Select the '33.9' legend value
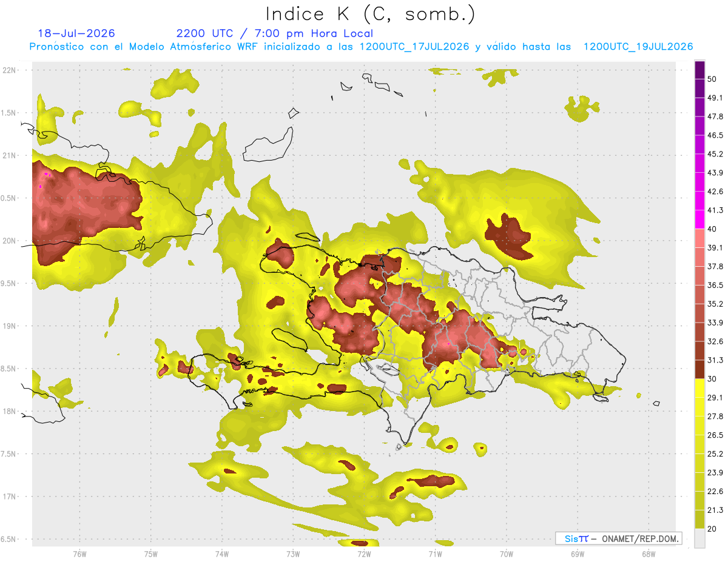The width and height of the screenshot is (728, 562). click(715, 323)
